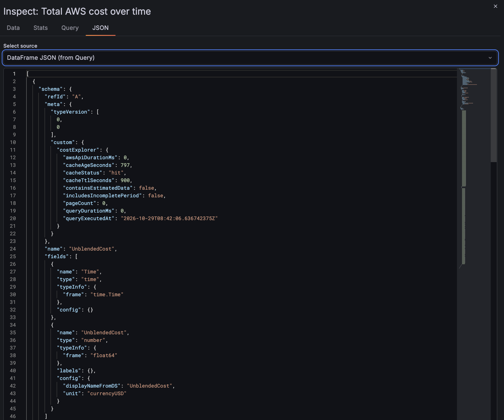Click the "name": "Time" line

[79, 272]
